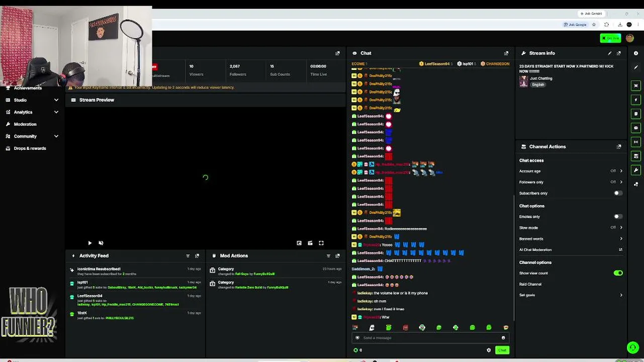Click the white ghost quick emote
This screenshot has width=644, height=362.
click(x=372, y=328)
